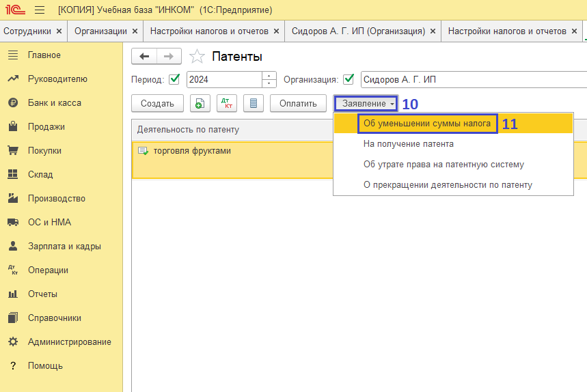Collapse the Заявление dropdown button
The image size is (587, 392).
tap(366, 103)
